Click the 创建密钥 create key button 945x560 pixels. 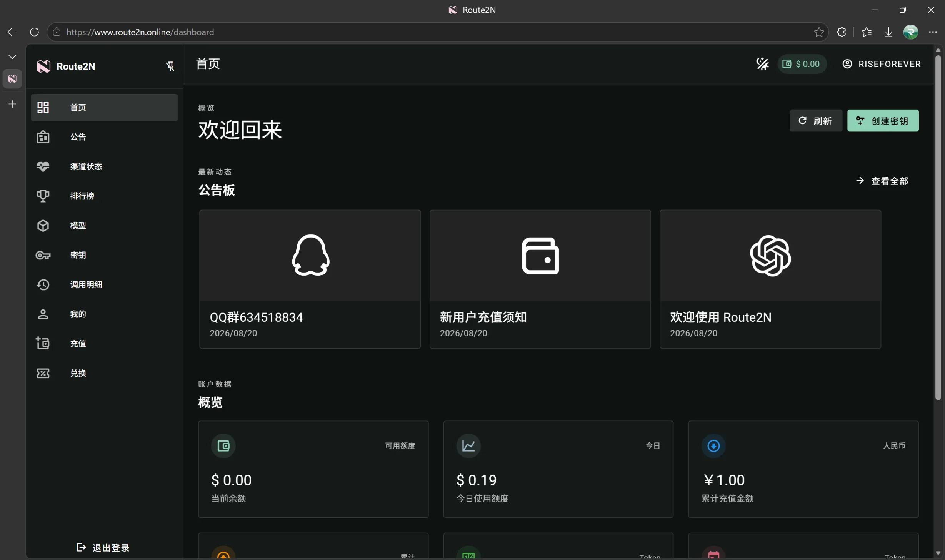pos(883,121)
